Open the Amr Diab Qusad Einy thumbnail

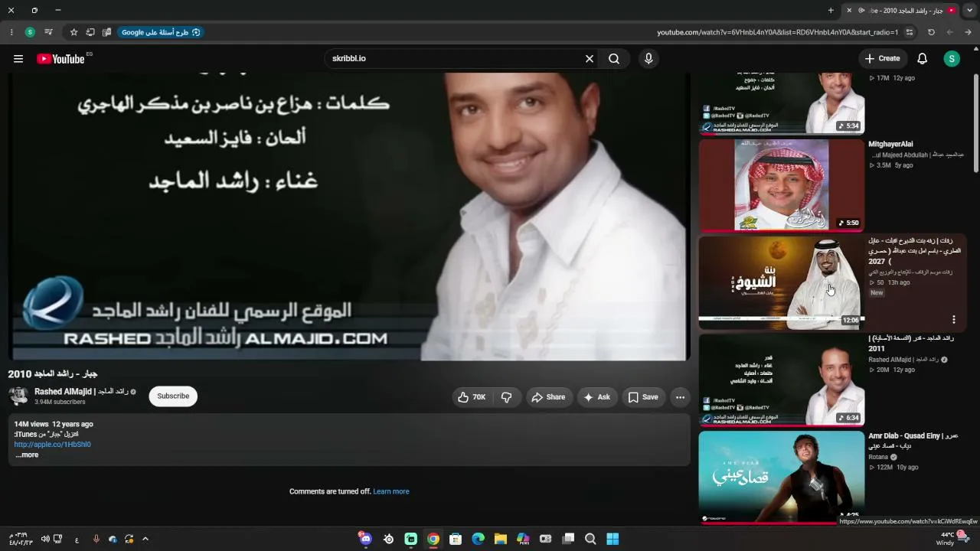[x=782, y=477]
